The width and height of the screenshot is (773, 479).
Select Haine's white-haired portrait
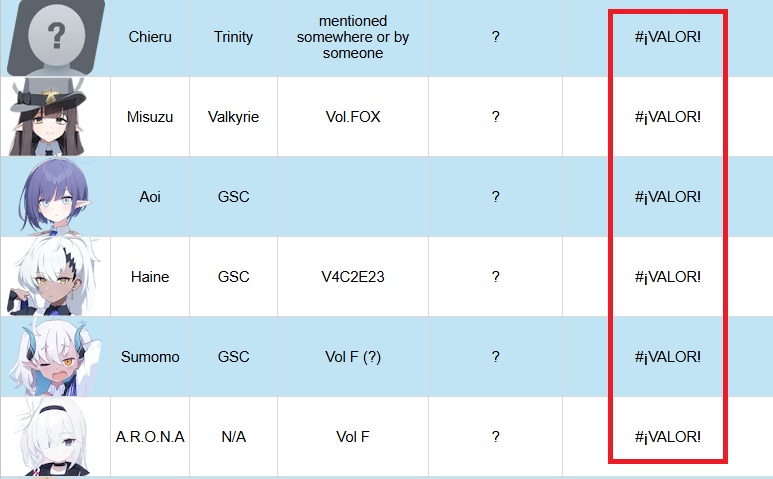coord(53,276)
